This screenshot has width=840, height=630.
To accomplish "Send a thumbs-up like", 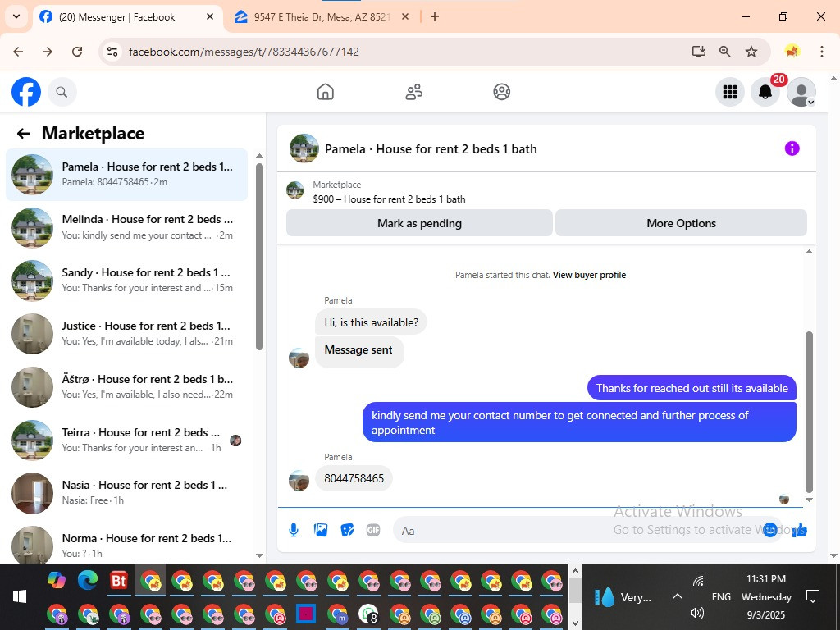I will click(x=799, y=531).
